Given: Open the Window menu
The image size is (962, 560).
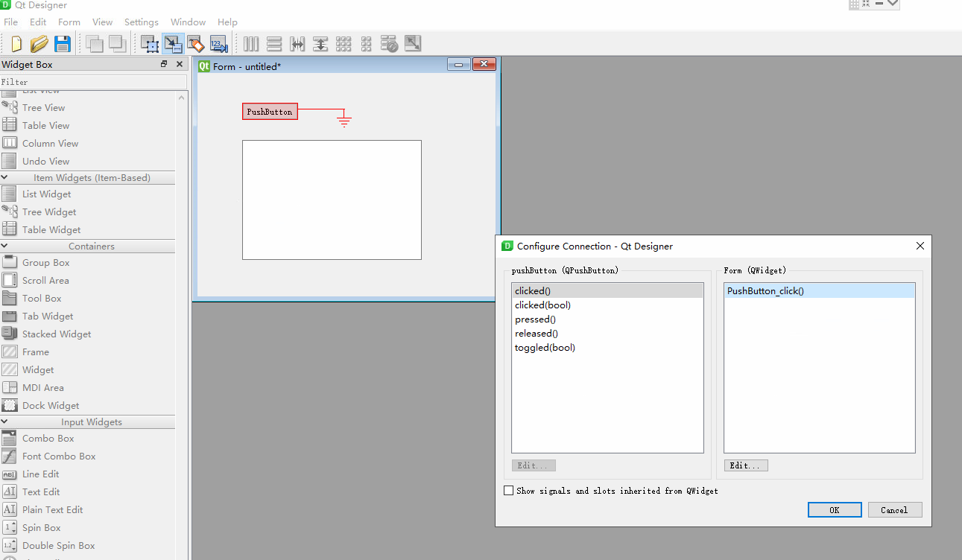Looking at the screenshot, I should [189, 22].
